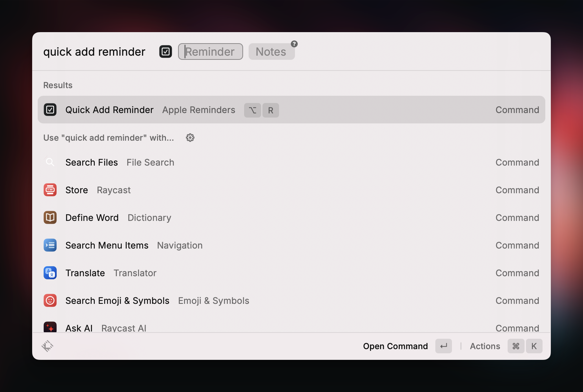Open the settings gear next to the fallback list
This screenshot has width=583, height=392.
pos(190,137)
